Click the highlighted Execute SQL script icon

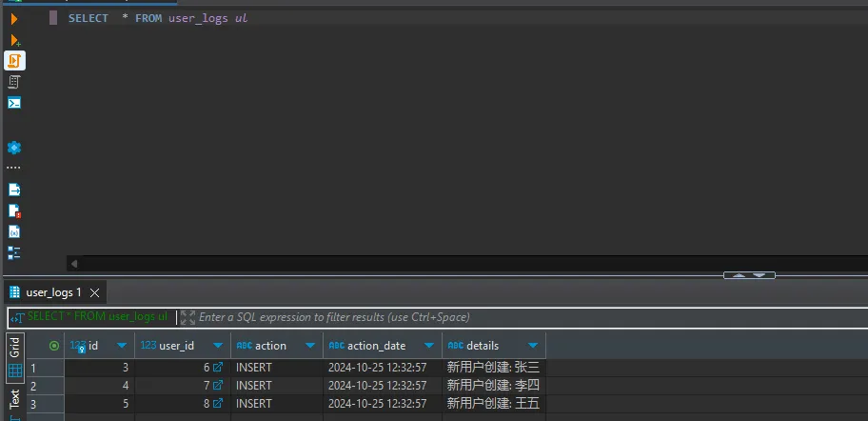click(14, 60)
